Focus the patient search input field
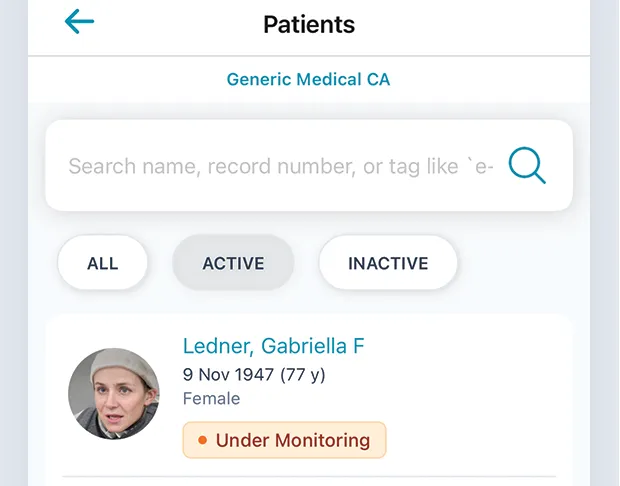The image size is (620, 486). point(280,166)
